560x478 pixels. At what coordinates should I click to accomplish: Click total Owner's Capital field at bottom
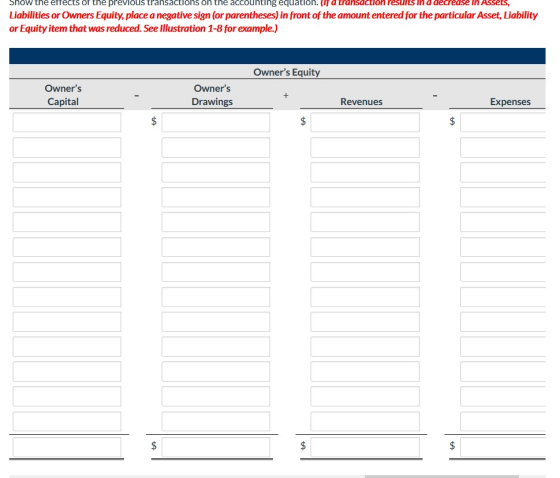click(x=67, y=447)
